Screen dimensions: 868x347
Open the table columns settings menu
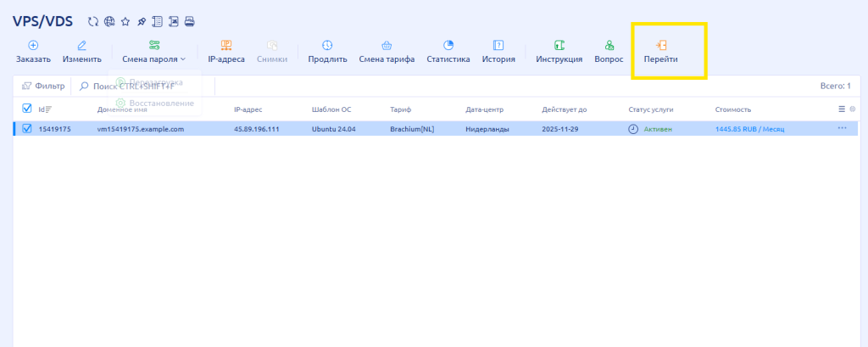(842, 109)
